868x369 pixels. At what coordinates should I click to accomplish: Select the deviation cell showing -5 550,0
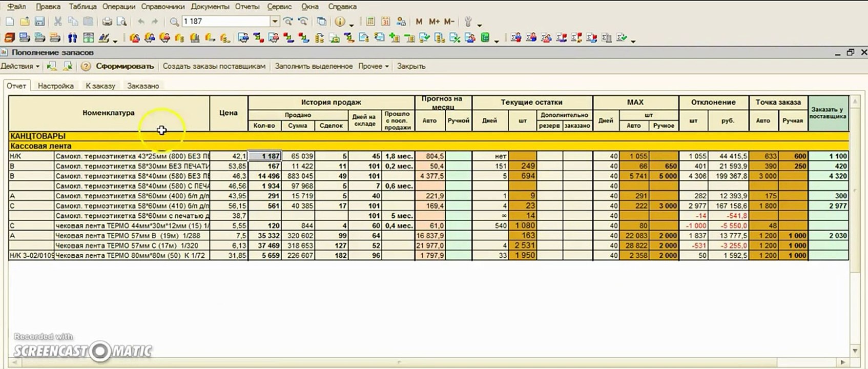(728, 226)
